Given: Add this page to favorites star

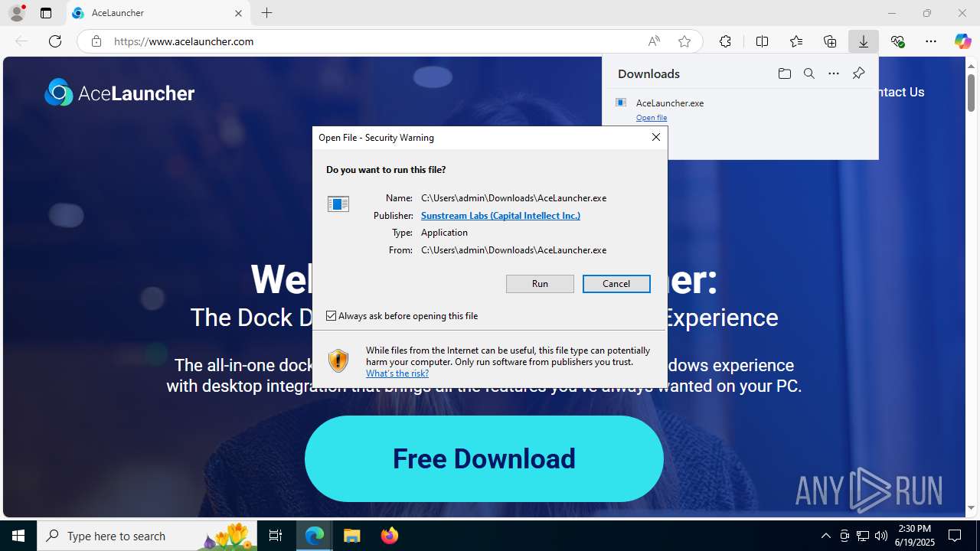Looking at the screenshot, I should tap(684, 41).
